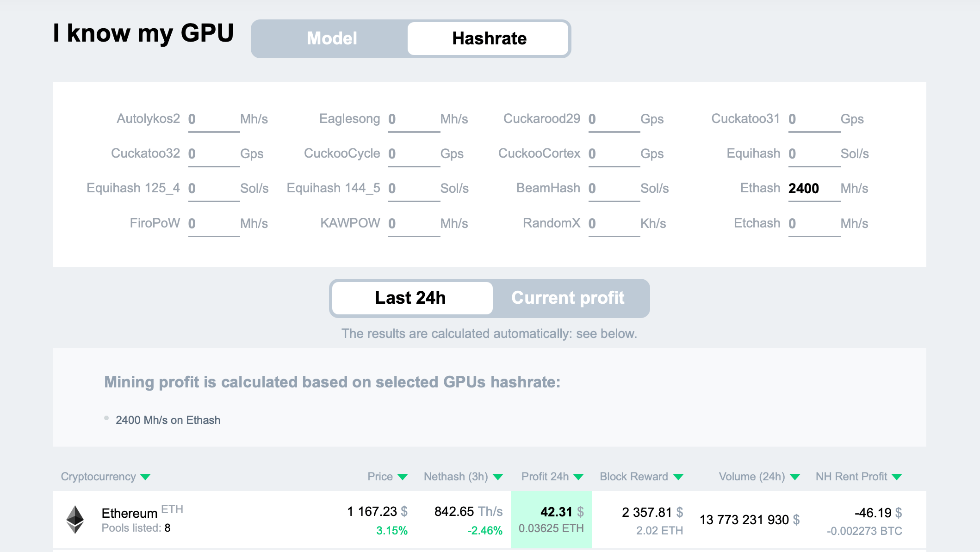Focus the Autolykos2 hashrate input
The width and height of the screenshot is (980, 552).
(x=213, y=119)
